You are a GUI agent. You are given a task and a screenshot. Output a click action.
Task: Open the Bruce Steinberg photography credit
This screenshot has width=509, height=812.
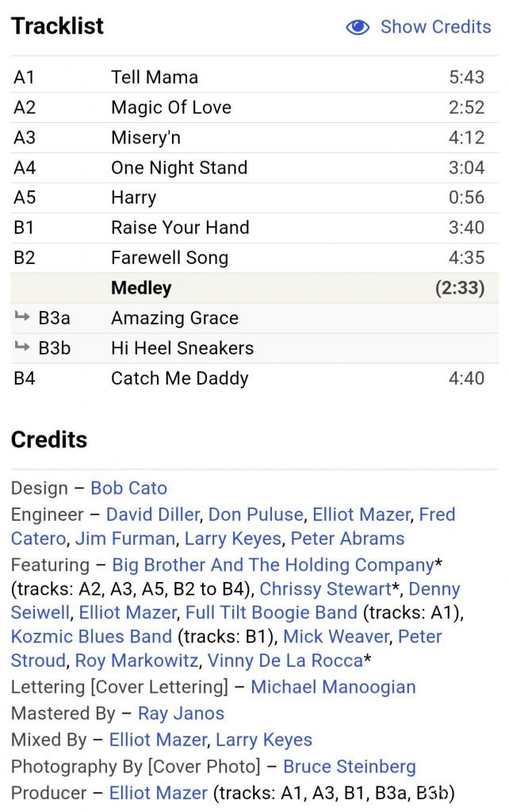click(x=350, y=767)
